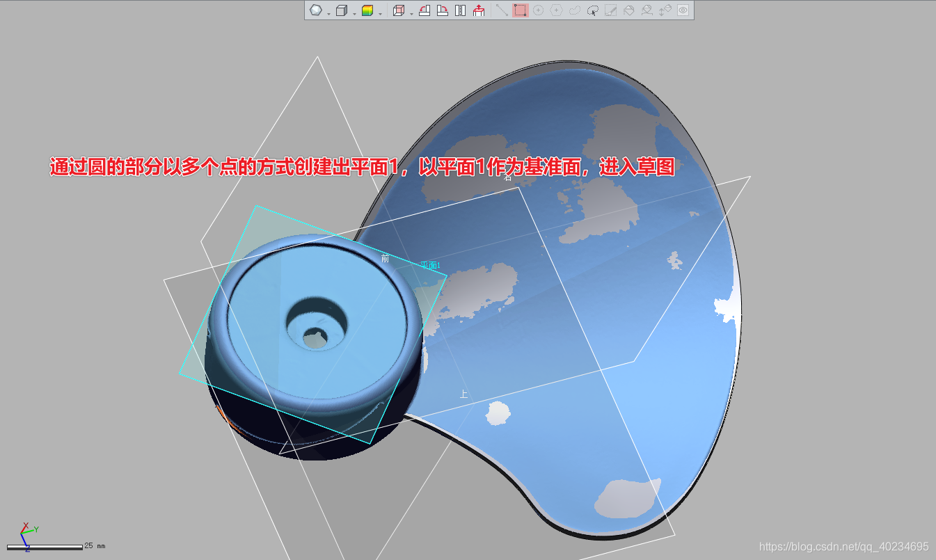Select the freehand lasso selection icon

[x=575, y=10]
